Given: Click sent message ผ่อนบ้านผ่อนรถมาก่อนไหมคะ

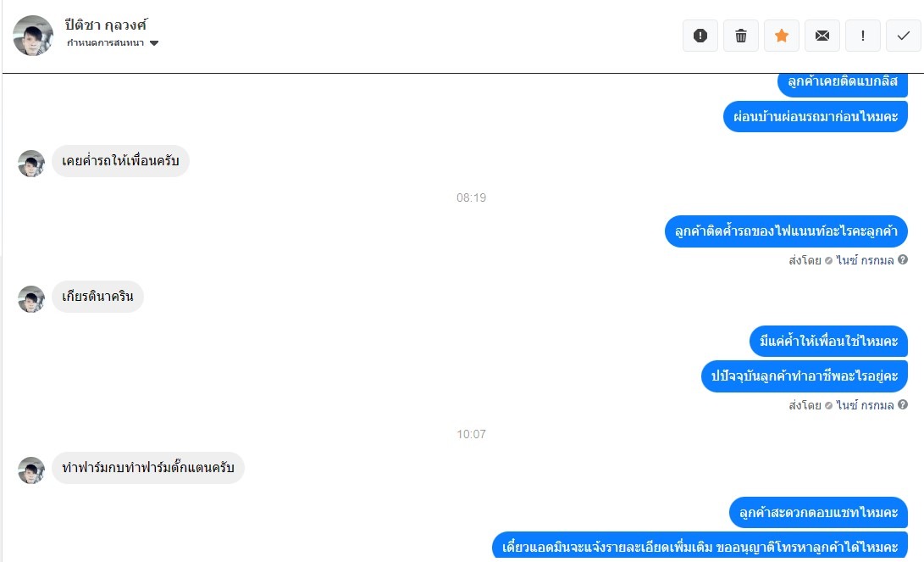Looking at the screenshot, I should 816,116.
